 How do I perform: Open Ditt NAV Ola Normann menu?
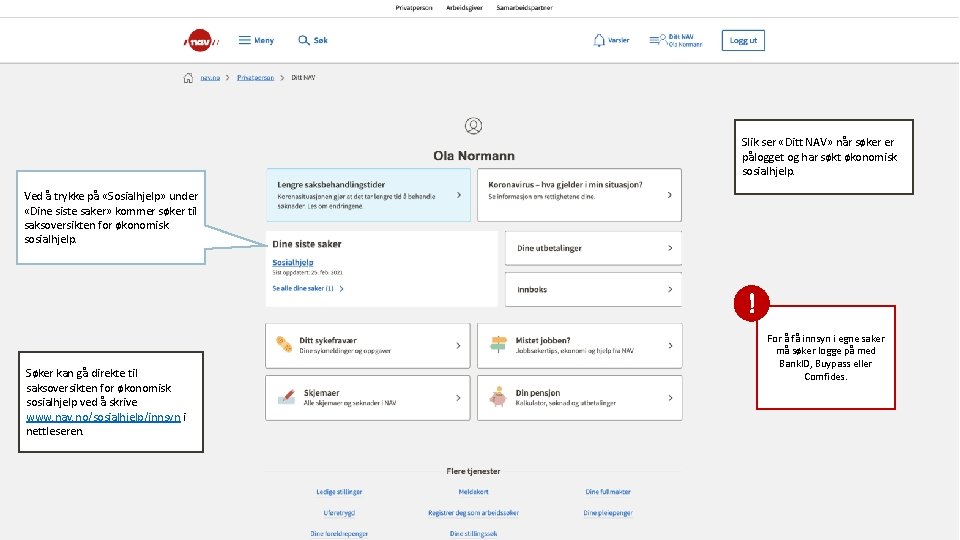[x=676, y=40]
